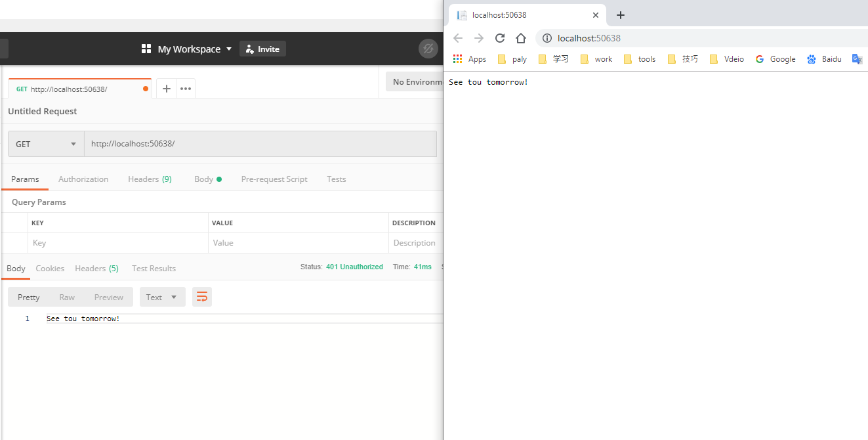Expand the GET method dropdown

tap(46, 144)
